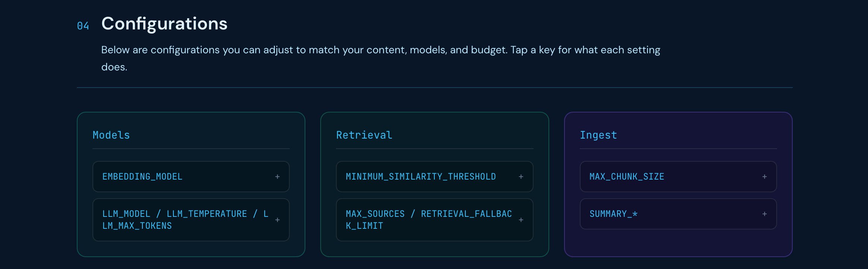Click the configurations description paragraph

[381, 58]
